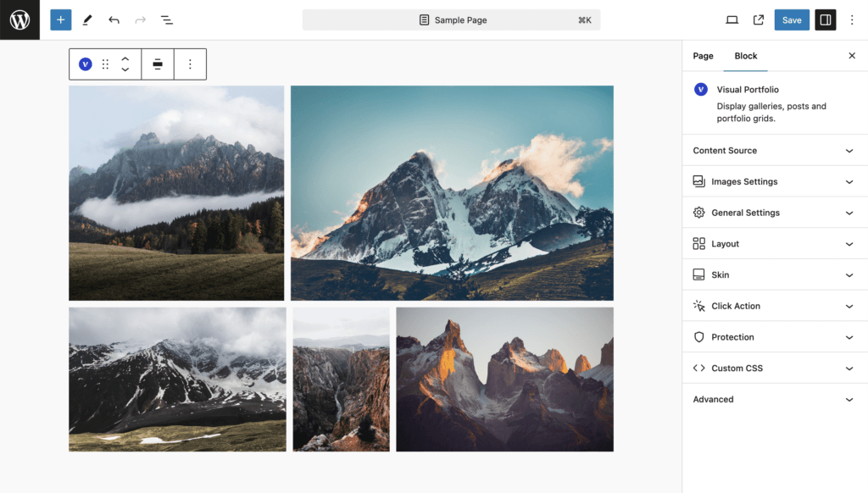868x493 pixels.
Task: Open block toolbar options three dots
Action: pyautogui.click(x=190, y=64)
